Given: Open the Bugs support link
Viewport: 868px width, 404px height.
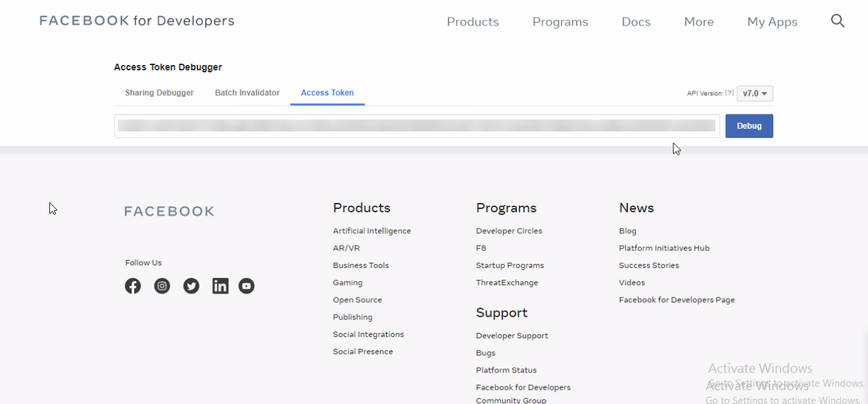Looking at the screenshot, I should (x=485, y=353).
